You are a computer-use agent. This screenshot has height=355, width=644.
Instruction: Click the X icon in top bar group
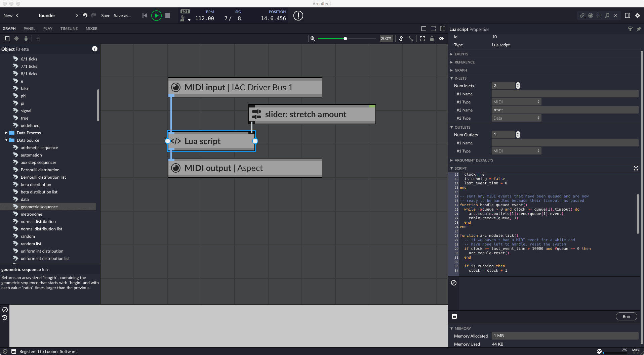point(616,15)
